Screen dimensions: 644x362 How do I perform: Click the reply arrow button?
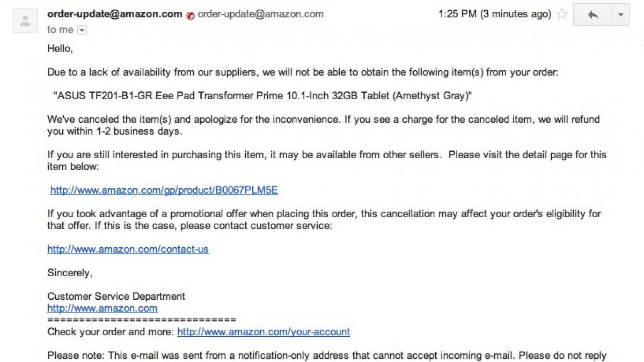(593, 15)
